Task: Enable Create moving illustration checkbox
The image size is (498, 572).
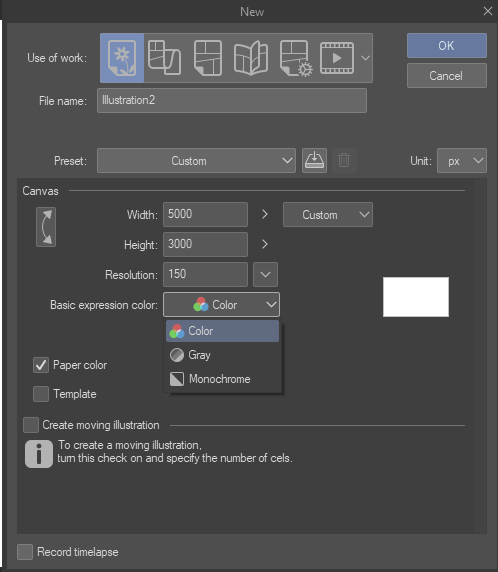Action: click(x=31, y=425)
